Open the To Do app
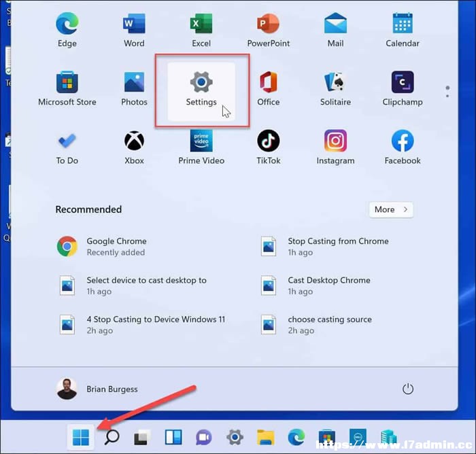Image resolution: width=476 pixels, height=454 pixels. tap(67, 147)
